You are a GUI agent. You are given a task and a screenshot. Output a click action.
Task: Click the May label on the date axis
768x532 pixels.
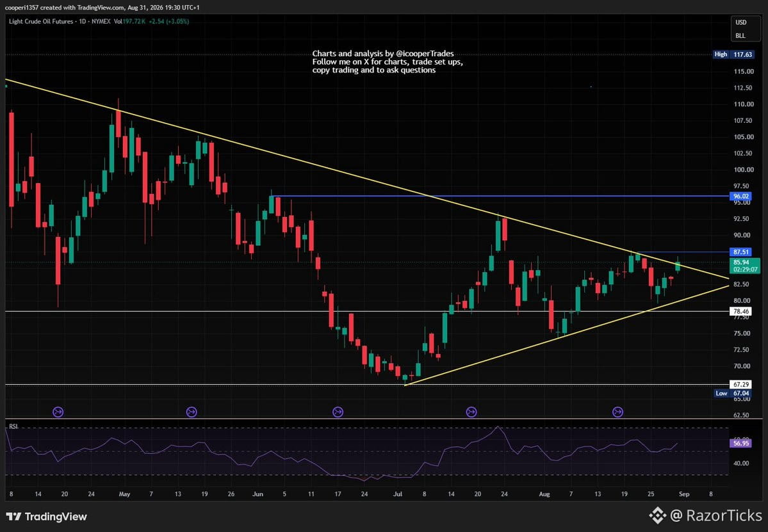(124, 494)
